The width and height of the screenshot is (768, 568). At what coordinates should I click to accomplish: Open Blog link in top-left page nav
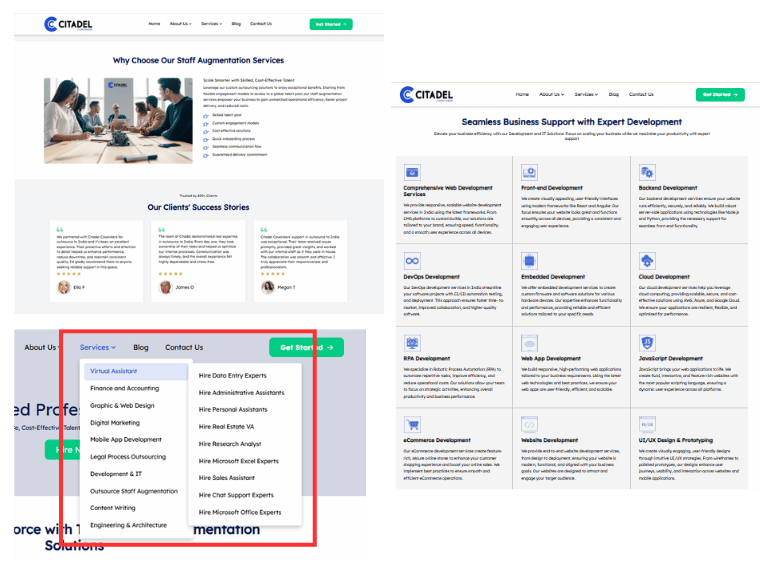(236, 24)
